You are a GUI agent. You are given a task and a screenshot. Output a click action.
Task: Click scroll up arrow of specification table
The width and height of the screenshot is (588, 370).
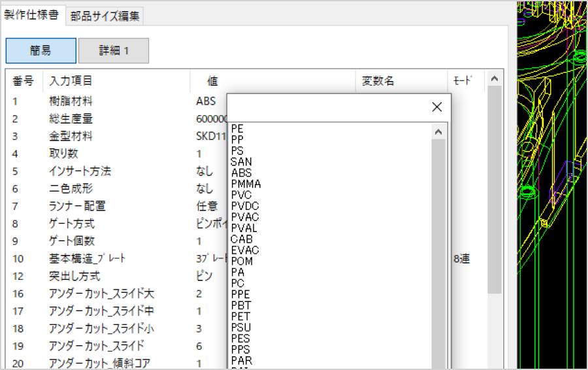tap(494, 79)
